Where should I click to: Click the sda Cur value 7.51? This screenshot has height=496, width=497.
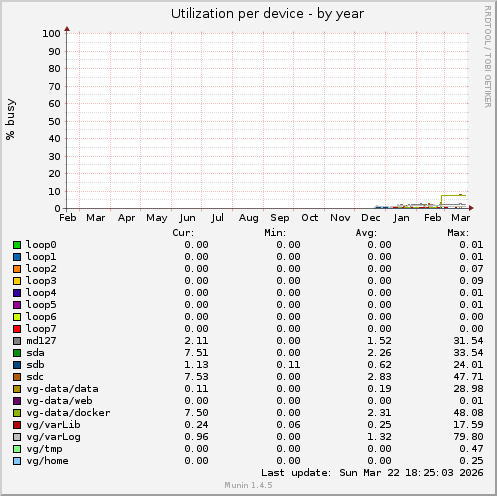pos(196,353)
